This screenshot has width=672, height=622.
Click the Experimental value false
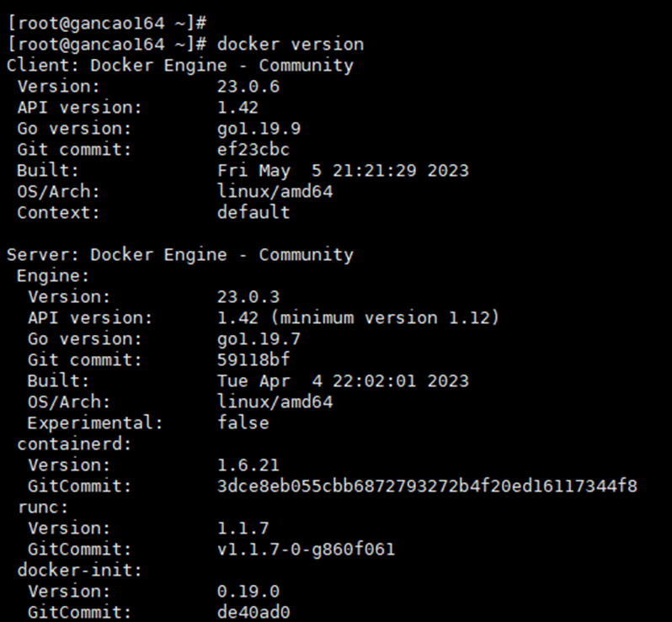tap(243, 423)
